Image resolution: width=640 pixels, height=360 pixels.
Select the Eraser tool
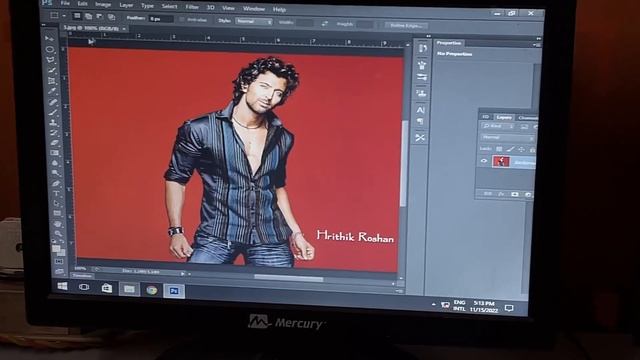coord(54,142)
